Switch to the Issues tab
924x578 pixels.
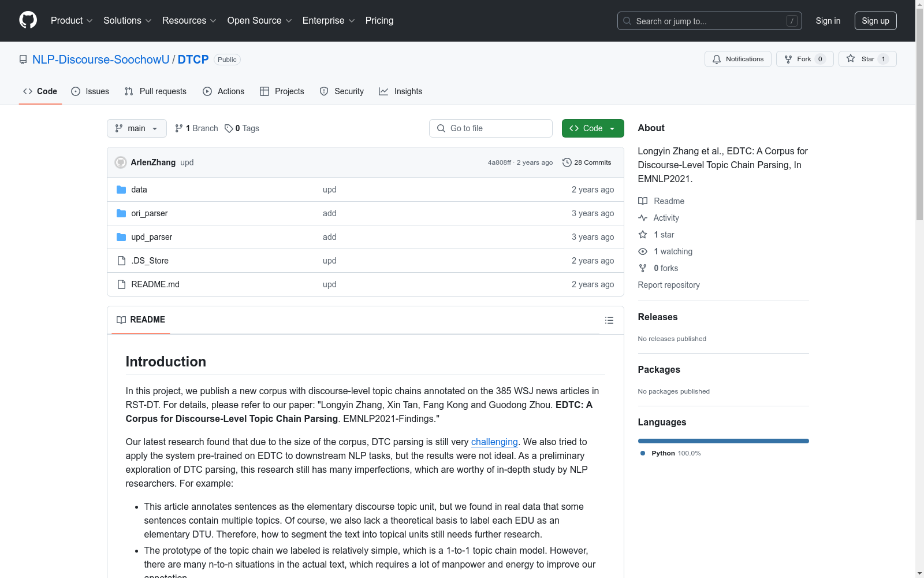[90, 91]
